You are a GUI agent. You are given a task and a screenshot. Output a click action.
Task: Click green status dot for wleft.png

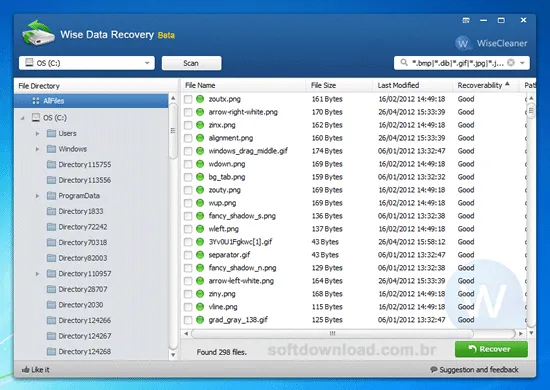pos(200,229)
